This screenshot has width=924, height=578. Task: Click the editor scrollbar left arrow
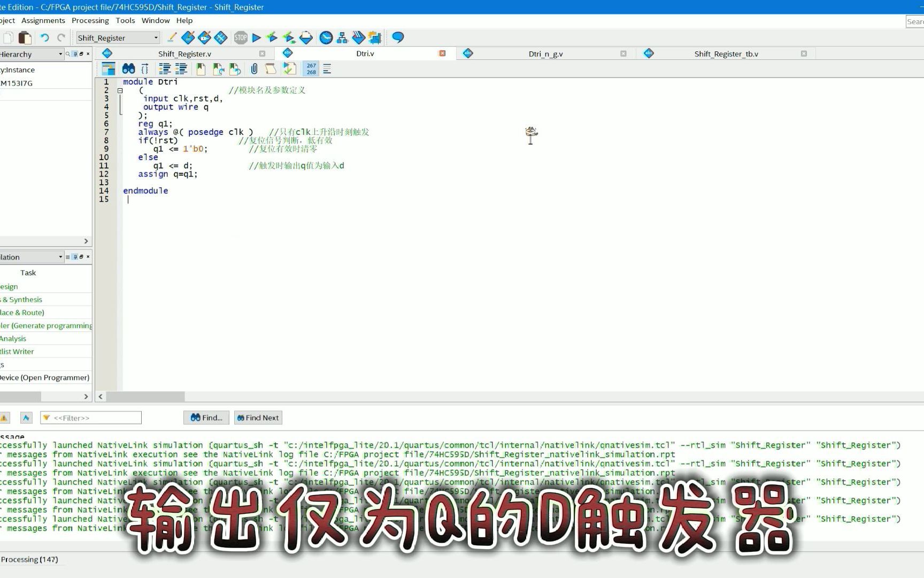101,397
